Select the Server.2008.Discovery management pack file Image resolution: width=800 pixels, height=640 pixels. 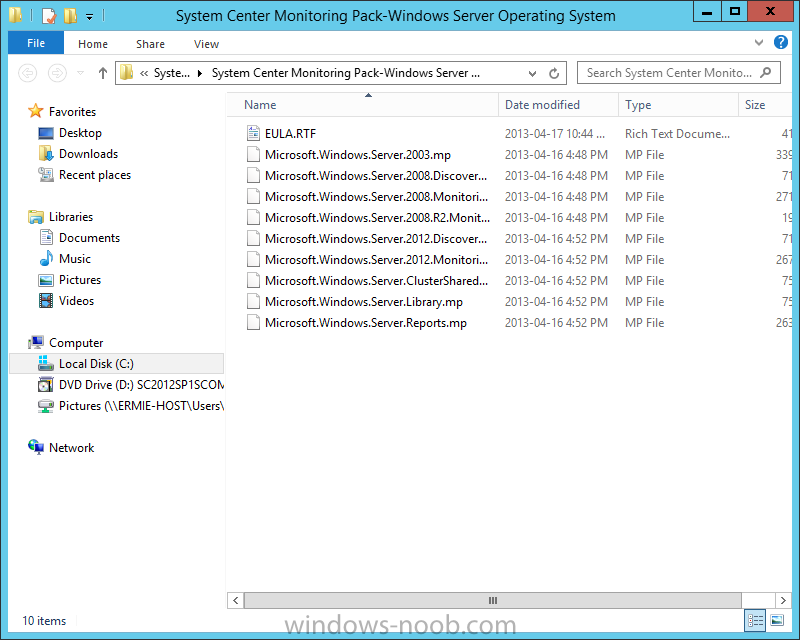point(376,175)
